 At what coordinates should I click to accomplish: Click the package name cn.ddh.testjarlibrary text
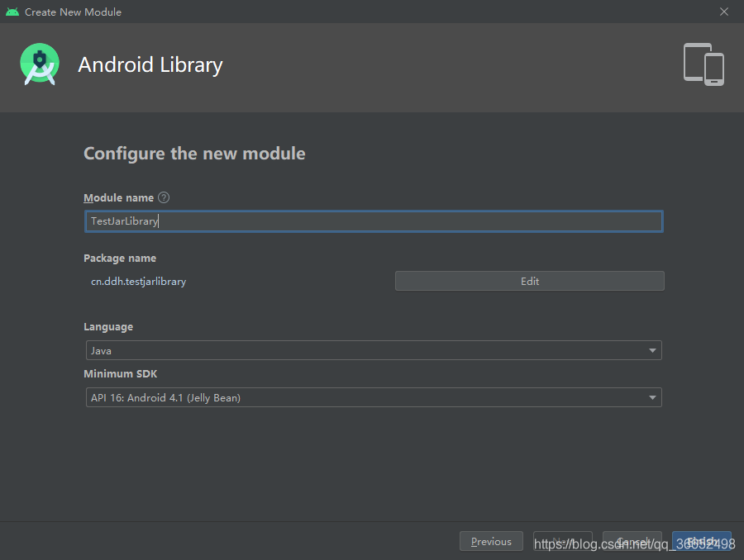click(139, 282)
